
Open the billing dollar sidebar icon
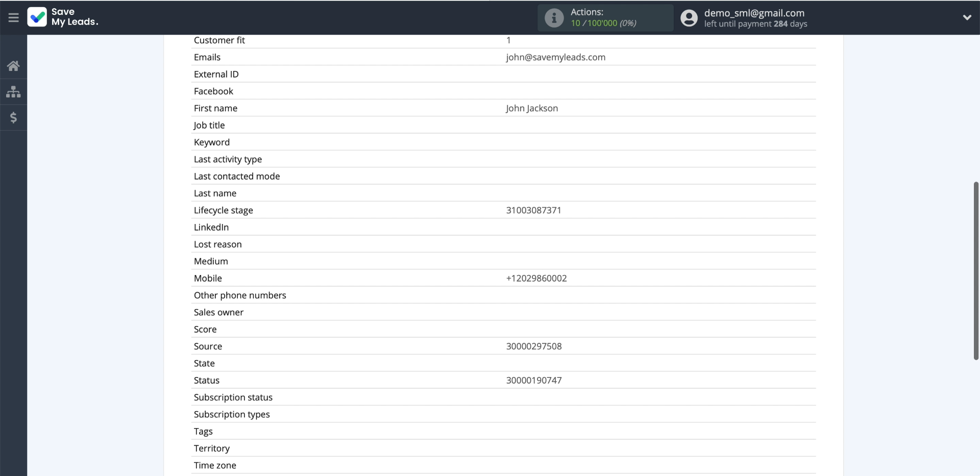coord(13,118)
